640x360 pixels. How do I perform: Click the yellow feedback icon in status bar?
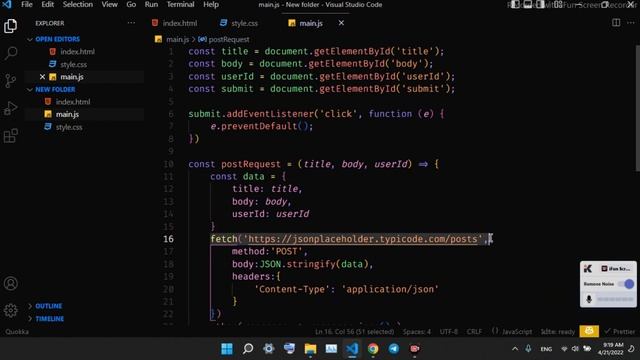[589, 331]
